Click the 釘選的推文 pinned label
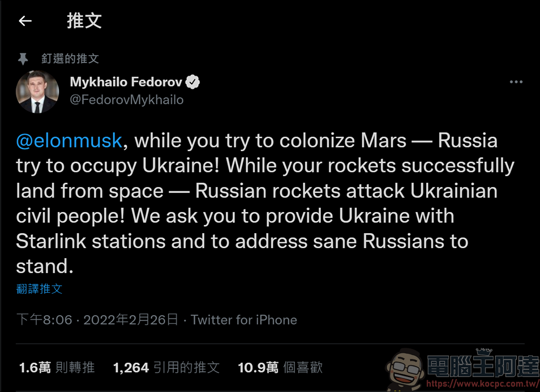The width and height of the screenshot is (540, 392). 70,58
